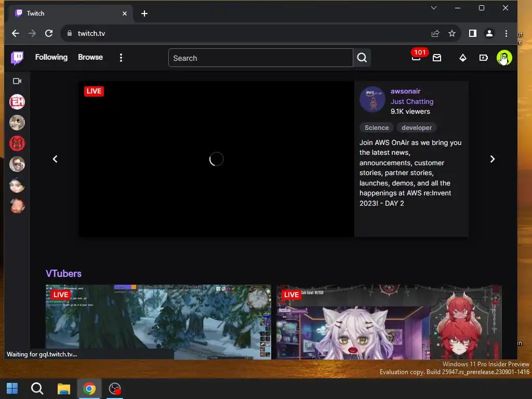This screenshot has height=399, width=532.
Task: Open the Twitch home logo
Action: tap(17, 58)
